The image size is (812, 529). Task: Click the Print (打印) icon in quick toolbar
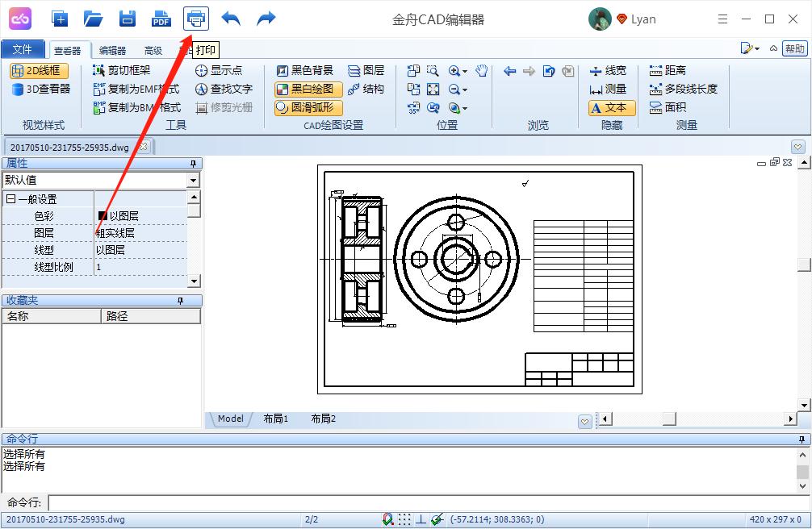pos(195,18)
